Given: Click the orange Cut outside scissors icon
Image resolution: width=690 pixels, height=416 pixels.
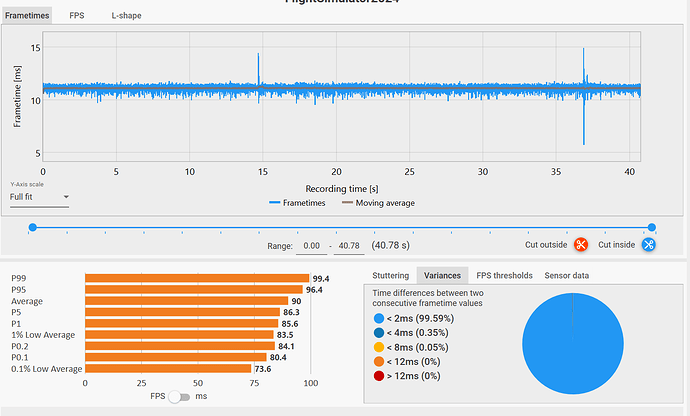Looking at the screenshot, I should 580,245.
